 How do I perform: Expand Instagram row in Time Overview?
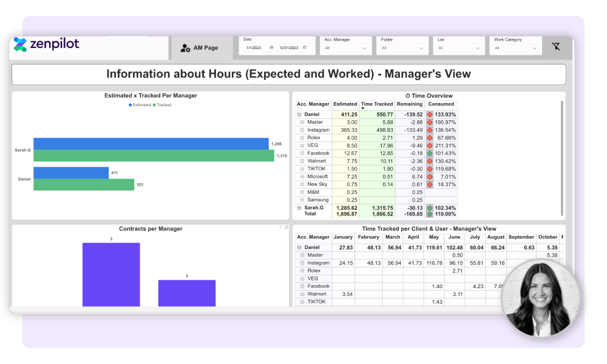[302, 130]
